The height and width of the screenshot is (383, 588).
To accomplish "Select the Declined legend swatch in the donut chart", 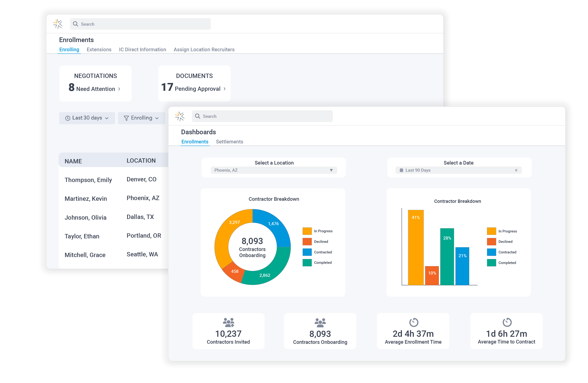I will click(x=307, y=241).
